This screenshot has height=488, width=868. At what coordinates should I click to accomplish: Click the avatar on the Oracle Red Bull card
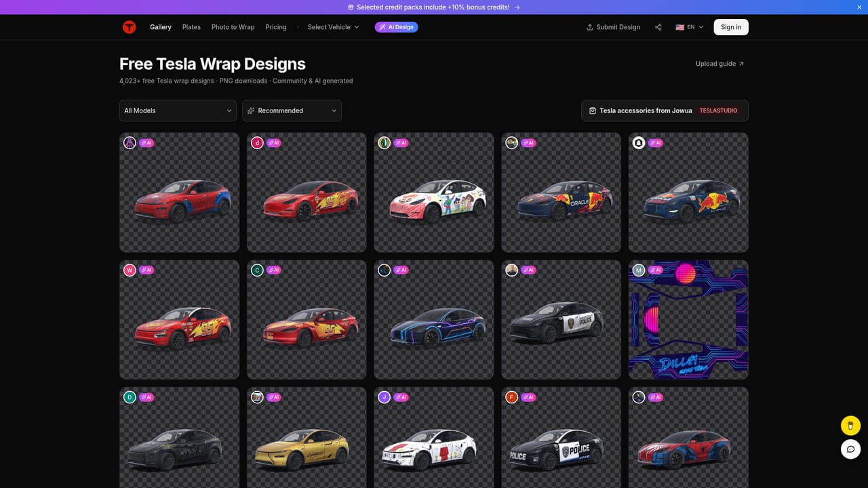(512, 142)
